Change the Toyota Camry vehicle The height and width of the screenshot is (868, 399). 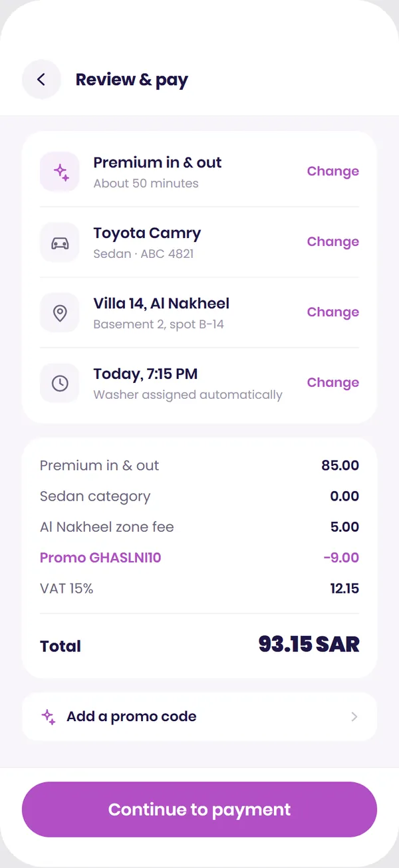coord(332,242)
